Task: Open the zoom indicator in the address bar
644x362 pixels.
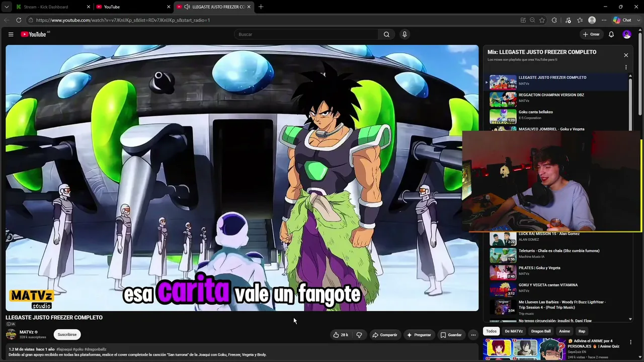Action: [532, 20]
